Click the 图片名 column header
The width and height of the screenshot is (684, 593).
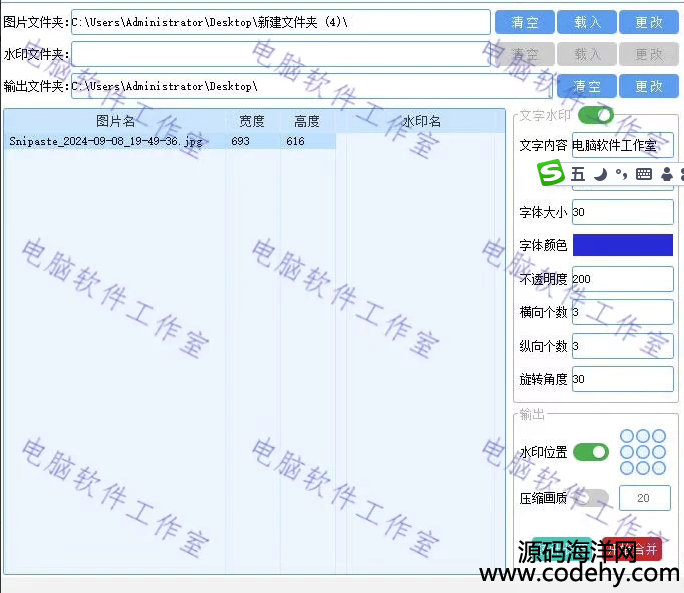point(115,121)
